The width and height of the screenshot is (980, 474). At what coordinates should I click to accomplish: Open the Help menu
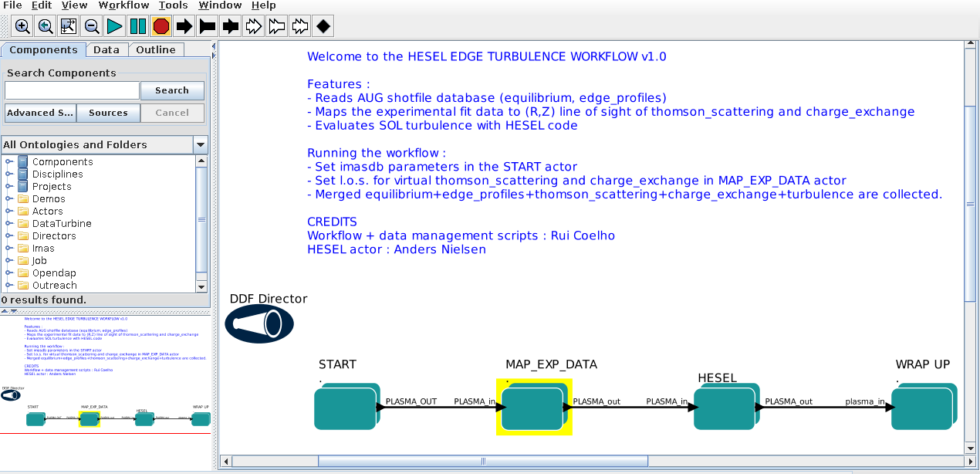[264, 5]
